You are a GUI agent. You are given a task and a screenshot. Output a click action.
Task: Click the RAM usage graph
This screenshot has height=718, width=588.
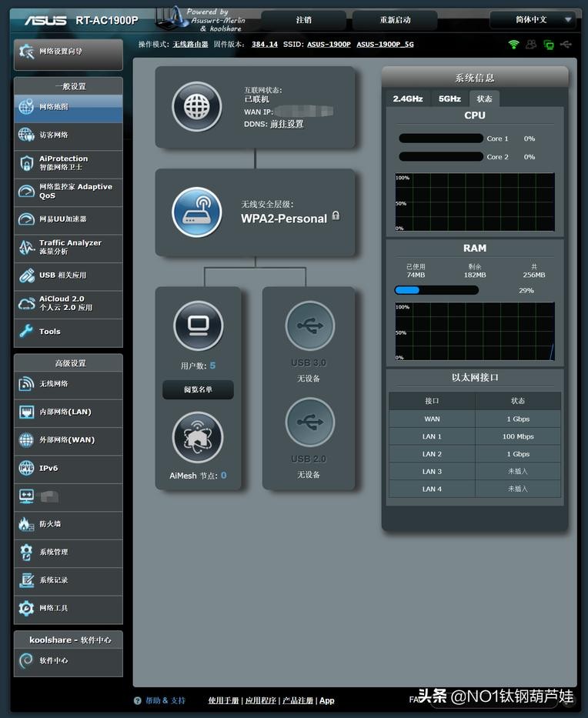click(x=475, y=331)
